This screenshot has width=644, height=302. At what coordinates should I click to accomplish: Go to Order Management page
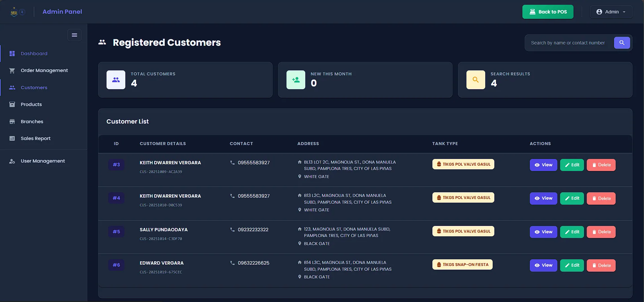point(43,70)
